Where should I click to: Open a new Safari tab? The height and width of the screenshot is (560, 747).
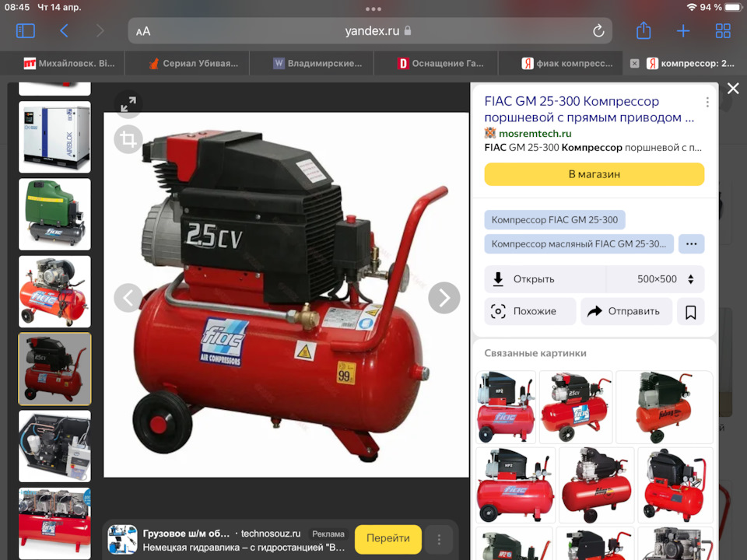click(x=683, y=31)
